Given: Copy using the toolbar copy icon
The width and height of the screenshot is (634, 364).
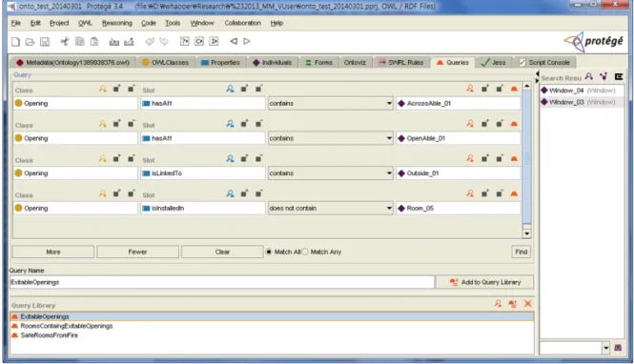Looking at the screenshot, I should [80, 41].
